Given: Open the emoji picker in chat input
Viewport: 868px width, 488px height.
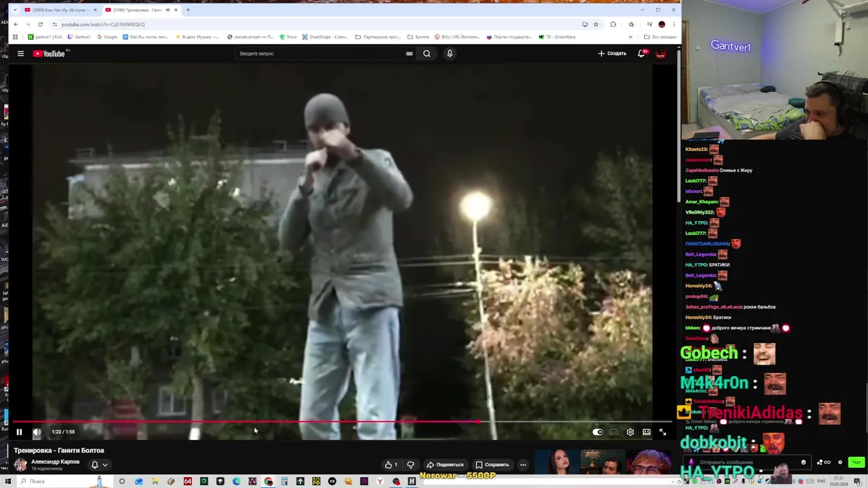Looking at the screenshot, I should [x=804, y=462].
